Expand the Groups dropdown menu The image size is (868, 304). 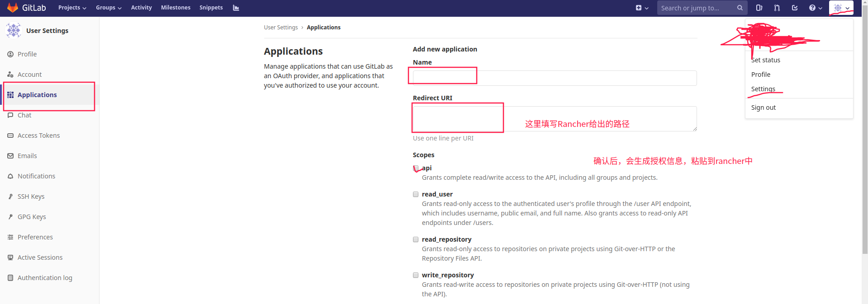pos(109,8)
